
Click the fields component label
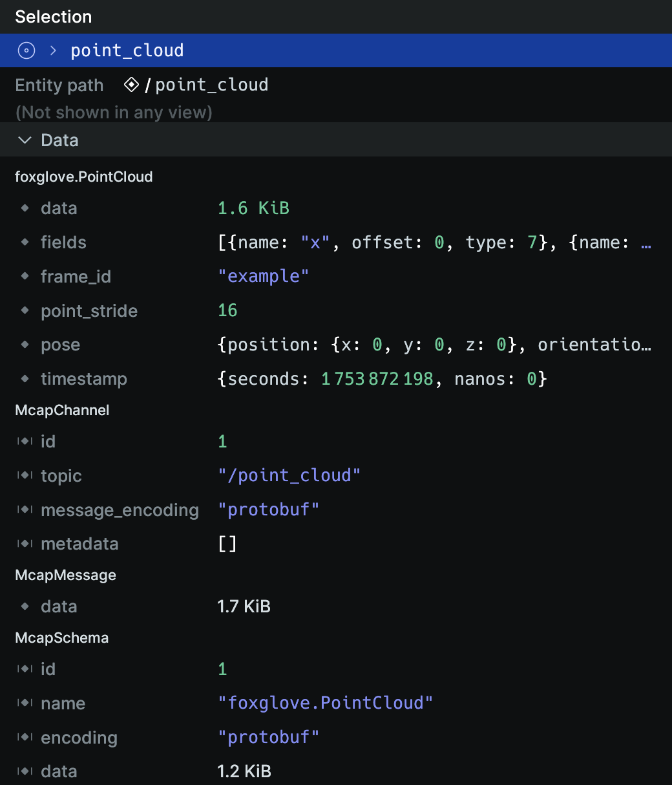[x=63, y=242]
